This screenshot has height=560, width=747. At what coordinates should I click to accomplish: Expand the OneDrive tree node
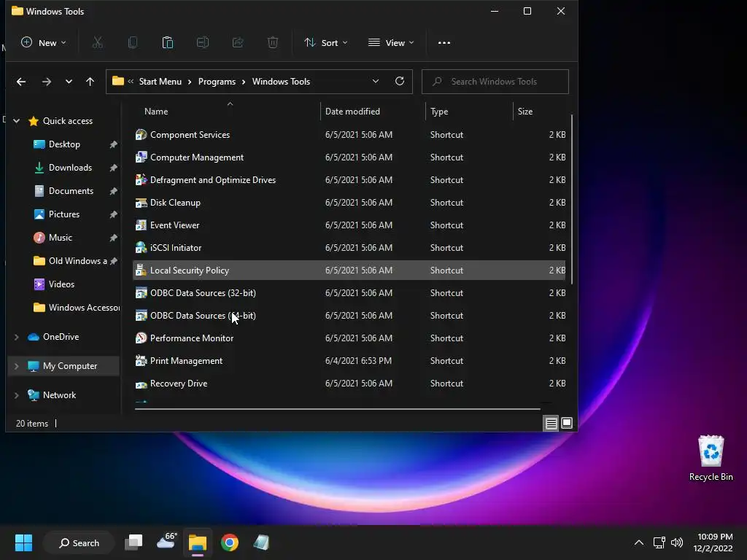17,337
